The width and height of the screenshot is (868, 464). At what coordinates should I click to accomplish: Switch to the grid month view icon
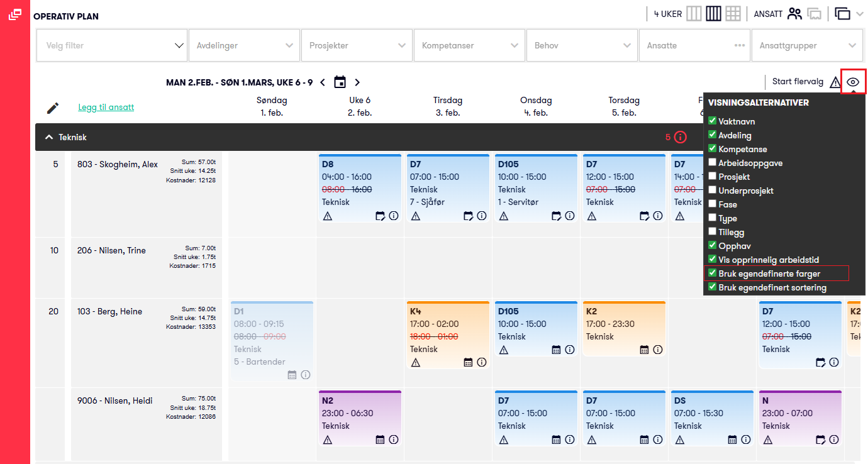click(732, 13)
